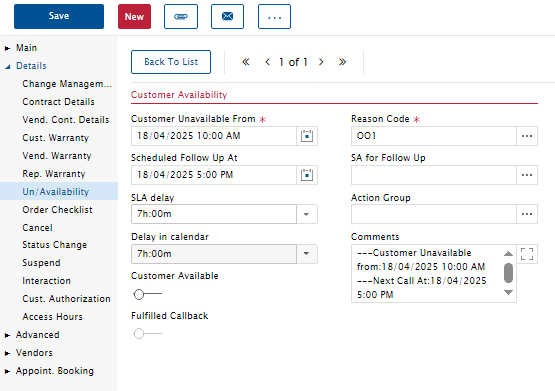The image size is (555, 391).
Task: Toggle the Customer Available switch
Action: click(x=147, y=294)
